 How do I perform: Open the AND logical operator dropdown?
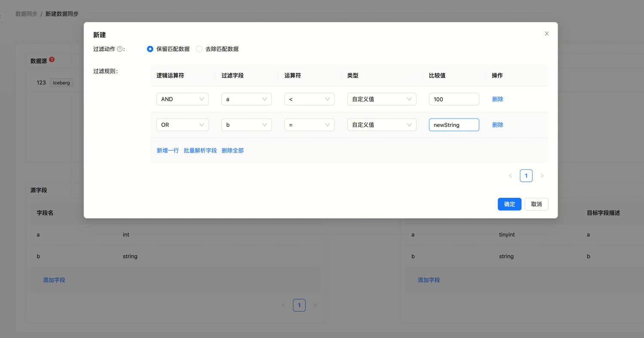pos(182,99)
